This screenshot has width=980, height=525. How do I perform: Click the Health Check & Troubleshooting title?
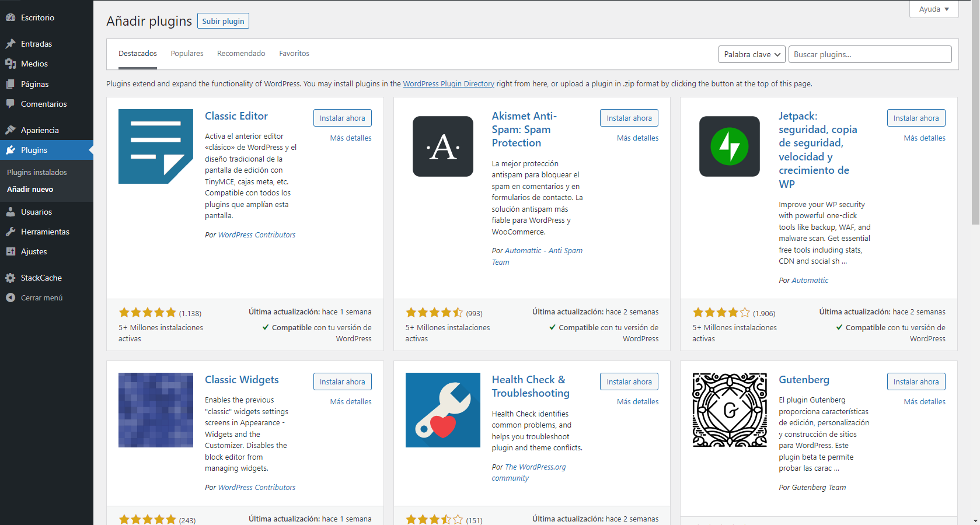click(531, 386)
